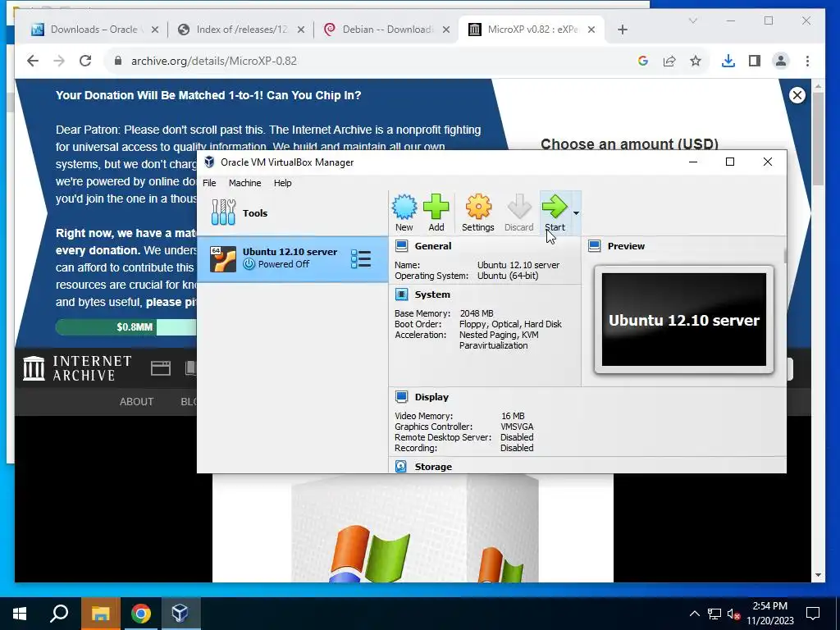Open Chrome tab search chevron
Viewport: 840px width, 630px height.
(x=692, y=21)
